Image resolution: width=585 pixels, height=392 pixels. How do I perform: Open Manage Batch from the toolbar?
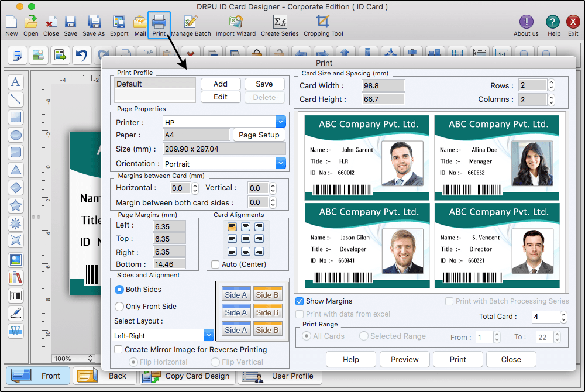tap(191, 25)
